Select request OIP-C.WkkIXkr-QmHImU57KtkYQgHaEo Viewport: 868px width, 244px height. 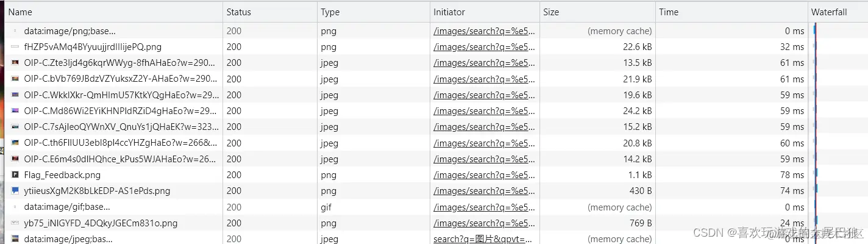coord(121,95)
